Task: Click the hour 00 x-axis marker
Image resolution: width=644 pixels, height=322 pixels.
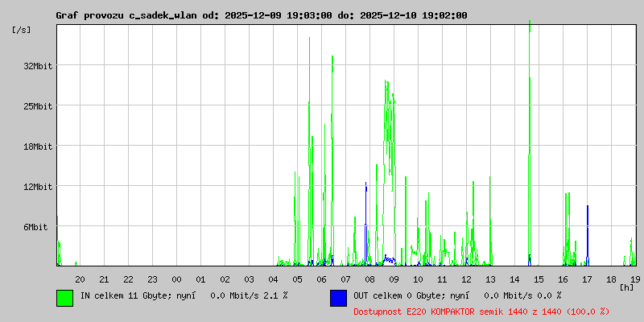Action: [176, 279]
